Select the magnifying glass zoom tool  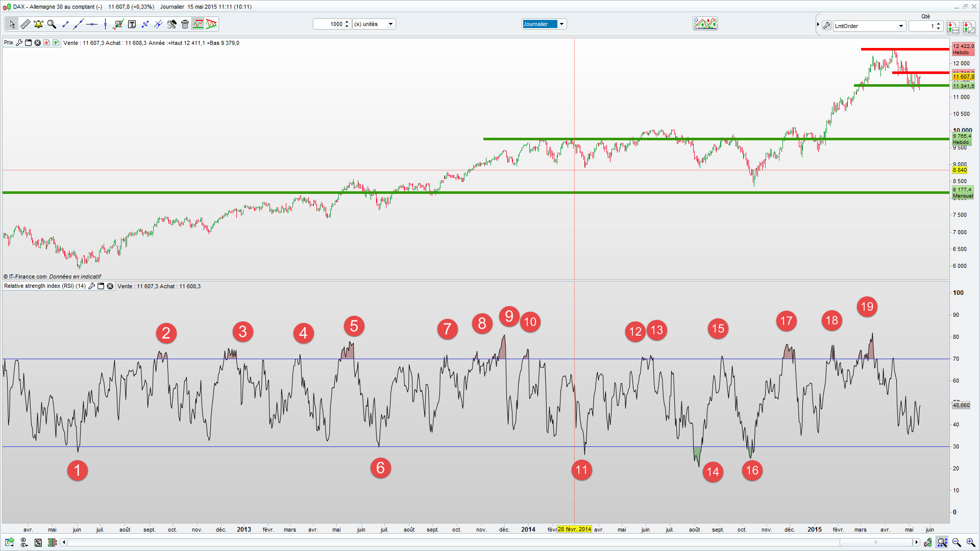click(52, 24)
